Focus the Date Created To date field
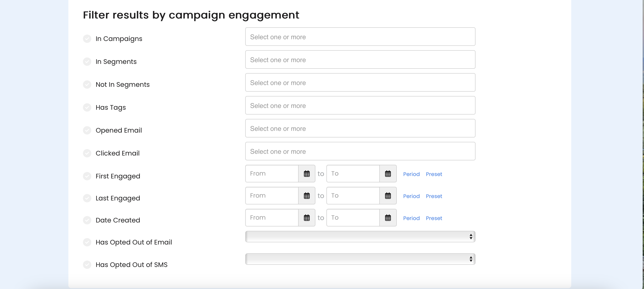This screenshot has width=644, height=289. point(353,218)
